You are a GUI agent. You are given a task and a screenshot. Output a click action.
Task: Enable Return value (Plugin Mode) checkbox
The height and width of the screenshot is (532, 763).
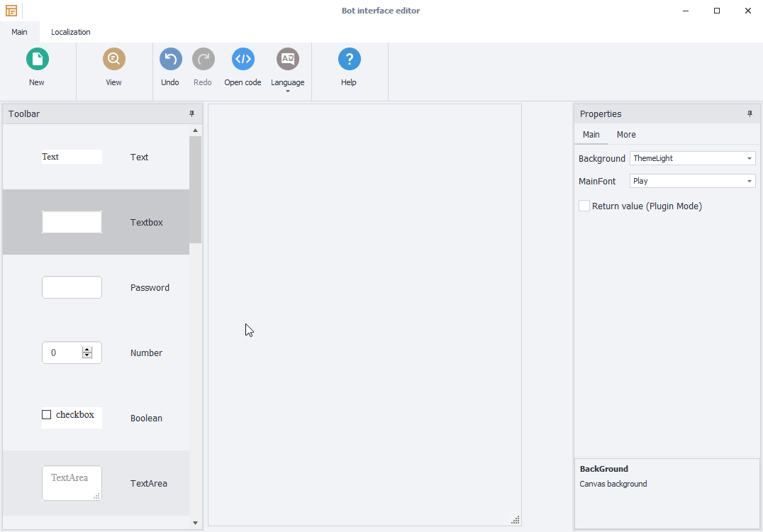coord(584,206)
